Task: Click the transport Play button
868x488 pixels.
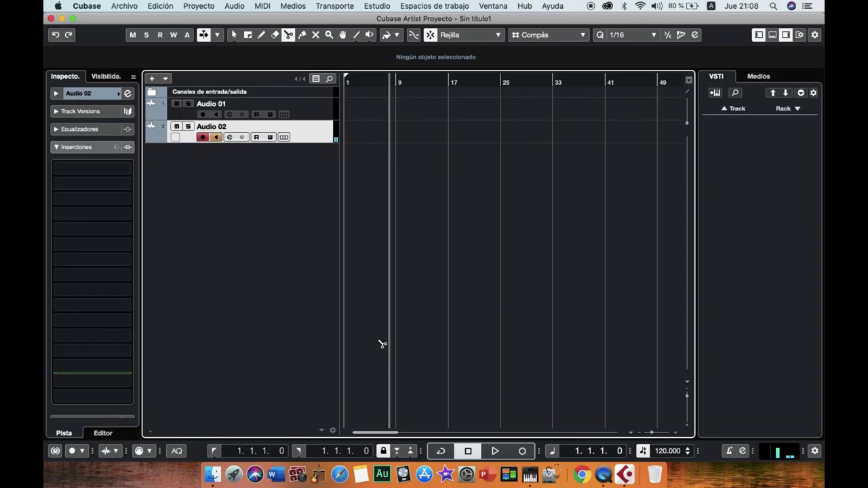Action: 495,451
